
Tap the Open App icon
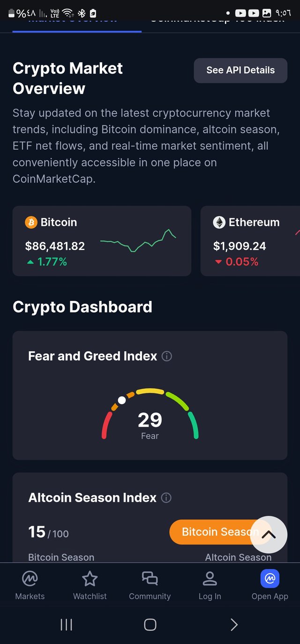pos(270,579)
